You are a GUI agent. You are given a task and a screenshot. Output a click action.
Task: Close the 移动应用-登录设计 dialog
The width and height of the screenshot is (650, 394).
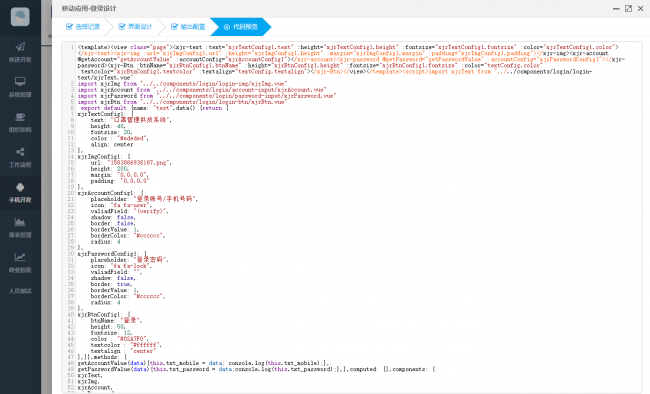pos(640,8)
